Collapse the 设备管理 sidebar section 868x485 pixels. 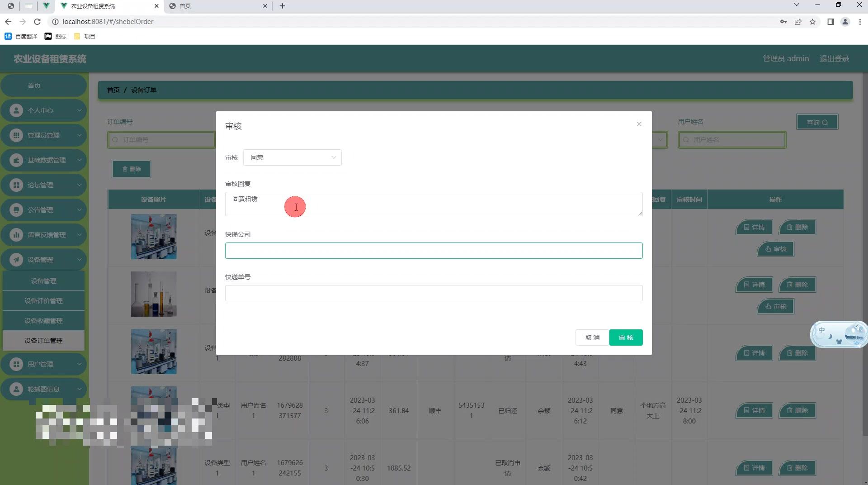44,259
